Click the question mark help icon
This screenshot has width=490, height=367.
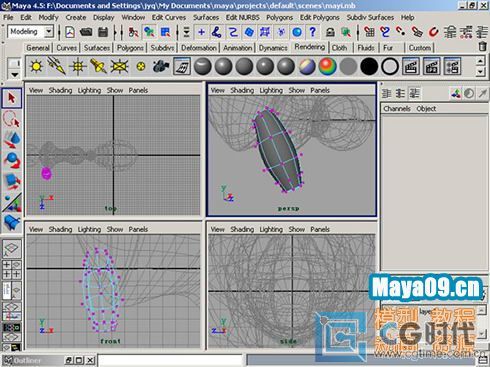pos(312,32)
